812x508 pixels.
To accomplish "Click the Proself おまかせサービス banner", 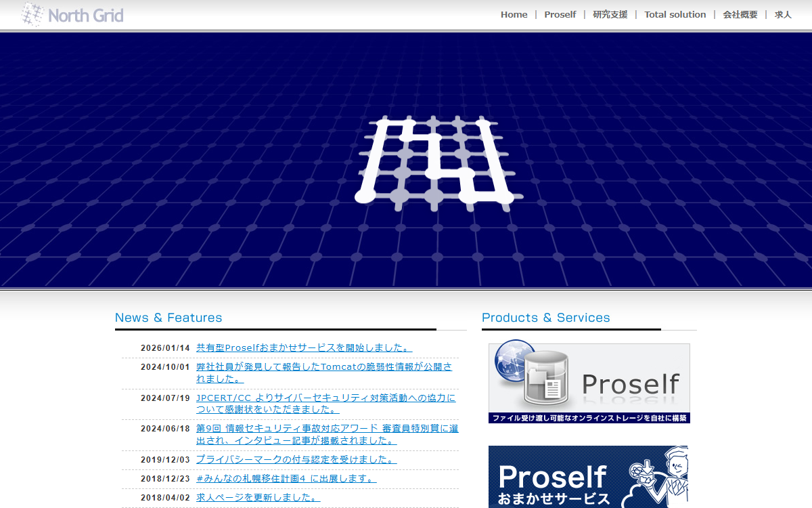I will (589, 477).
